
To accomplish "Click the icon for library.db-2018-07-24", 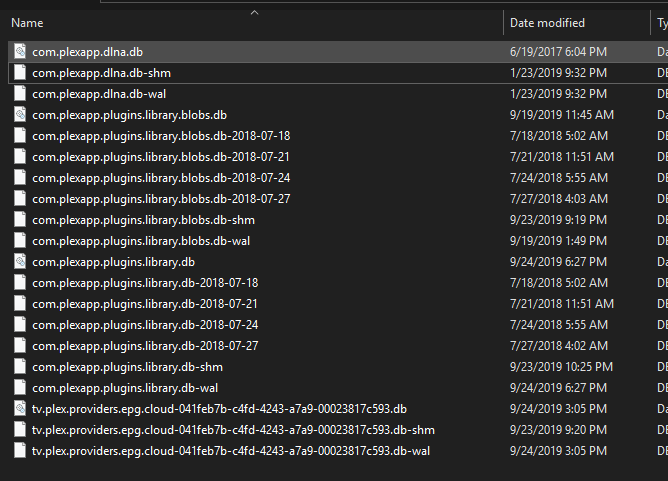I will point(20,325).
